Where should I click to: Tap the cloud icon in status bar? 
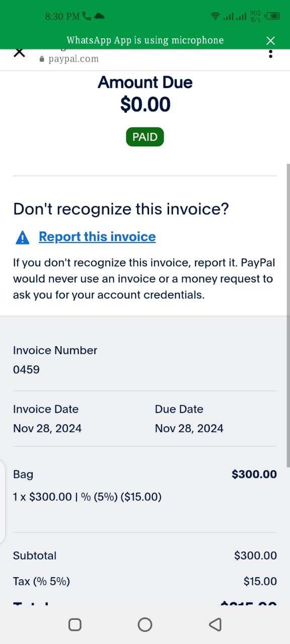click(99, 16)
